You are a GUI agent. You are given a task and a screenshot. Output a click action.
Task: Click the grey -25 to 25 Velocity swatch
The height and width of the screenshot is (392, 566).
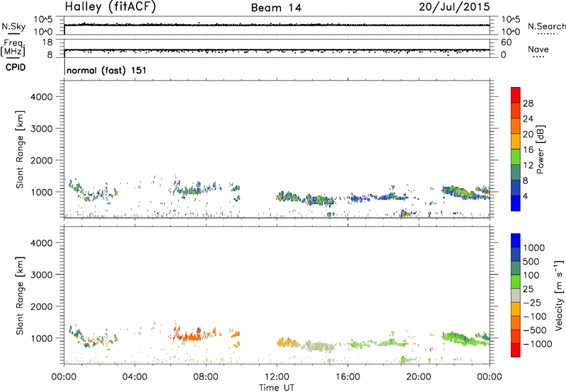[516, 296]
